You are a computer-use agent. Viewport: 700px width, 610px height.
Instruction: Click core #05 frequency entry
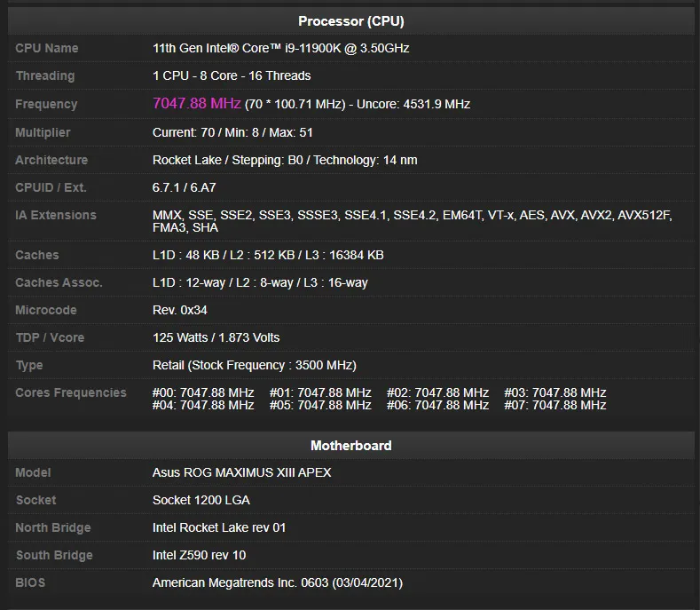coord(320,405)
